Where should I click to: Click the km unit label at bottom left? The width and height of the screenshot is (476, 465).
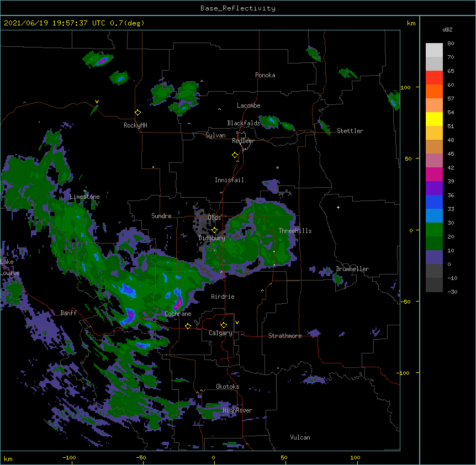pyautogui.click(x=8, y=458)
